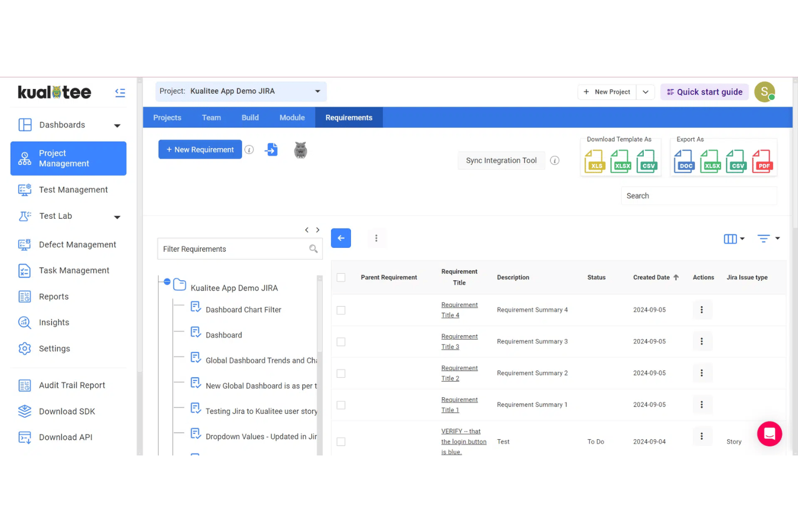The image size is (798, 532).
Task: Open Project Management section
Action: pos(68,158)
